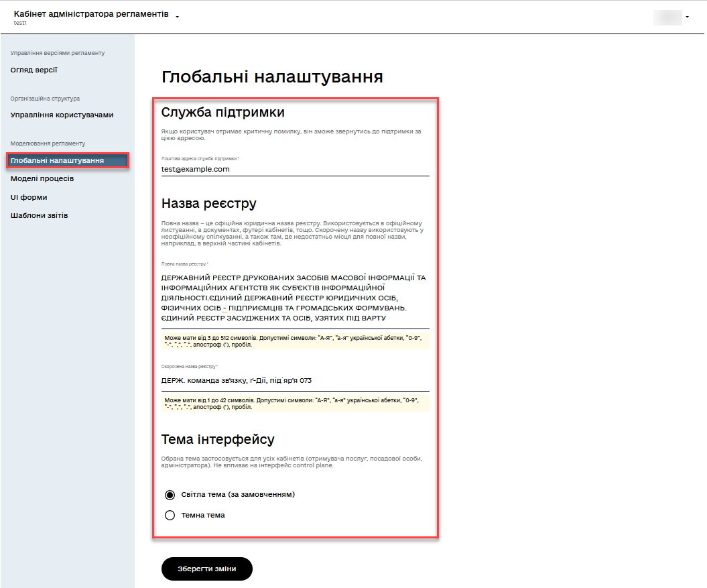Screen dimensions: 707x588
Task: Choose Темна тема radio button
Action: click(170, 516)
